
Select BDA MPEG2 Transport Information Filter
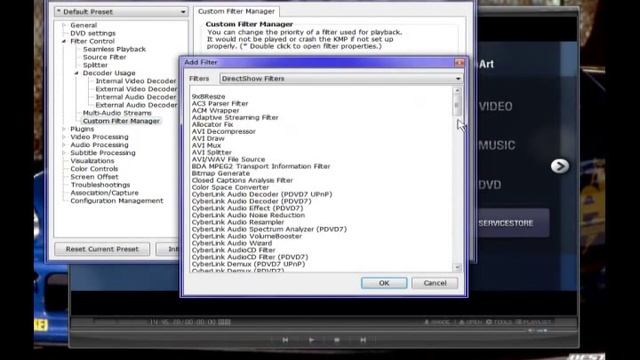pyautogui.click(x=261, y=166)
